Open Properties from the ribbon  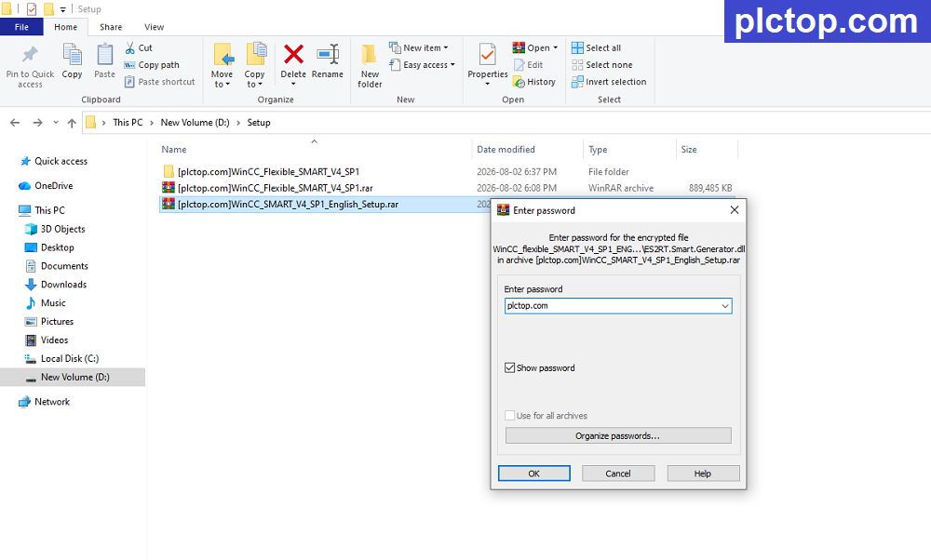click(x=488, y=64)
